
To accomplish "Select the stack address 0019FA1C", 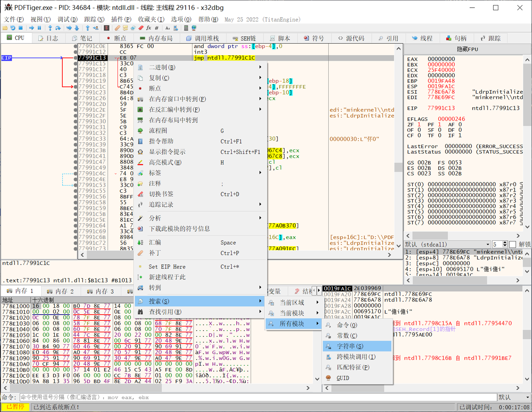I will [x=337, y=289].
